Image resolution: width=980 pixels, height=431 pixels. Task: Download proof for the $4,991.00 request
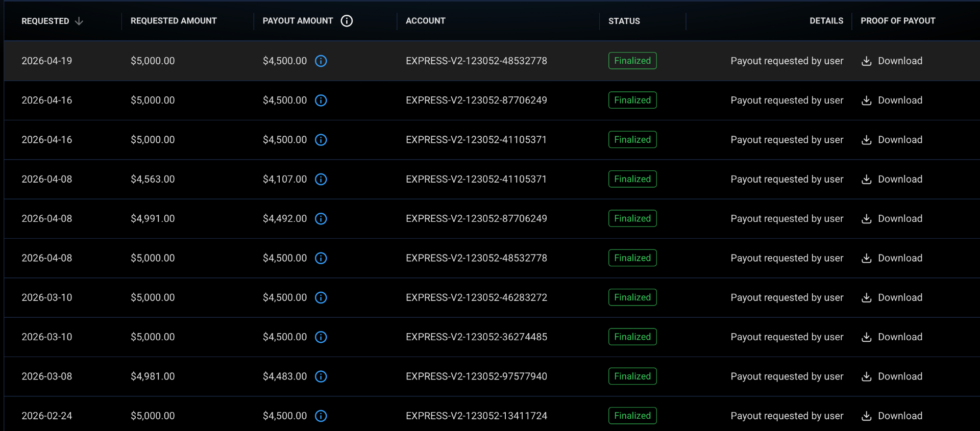click(892, 219)
